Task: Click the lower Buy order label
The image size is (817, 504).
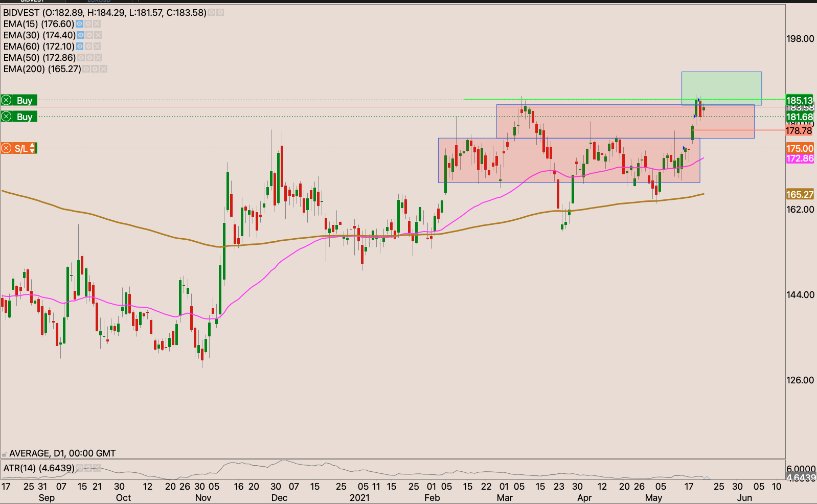Action: pos(25,117)
